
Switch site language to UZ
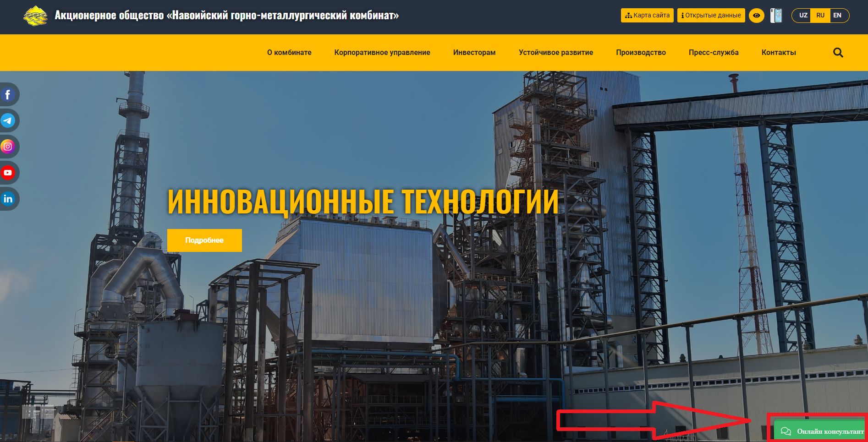point(803,16)
